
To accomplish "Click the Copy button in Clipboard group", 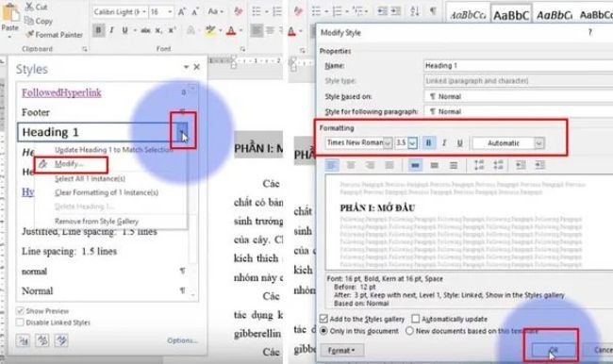I will tap(39, 21).
